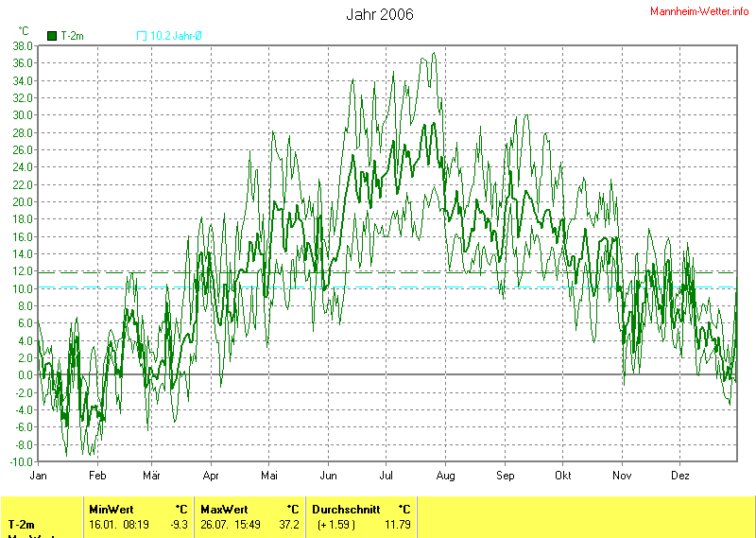Image resolution: width=756 pixels, height=538 pixels.
Task: Open the Mannheim-Wetter.info link
Action: [698, 10]
